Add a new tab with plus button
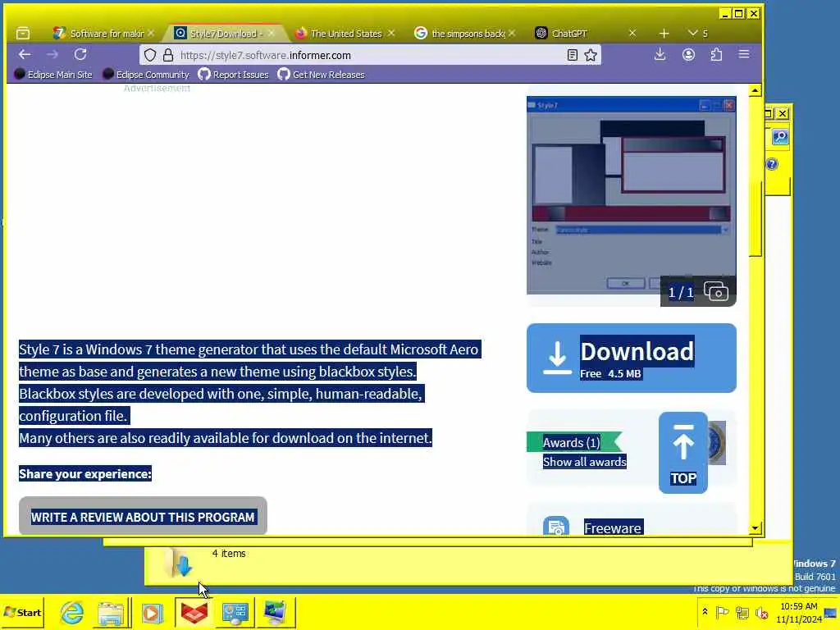Viewport: 840px width, 630px height. [x=664, y=33]
